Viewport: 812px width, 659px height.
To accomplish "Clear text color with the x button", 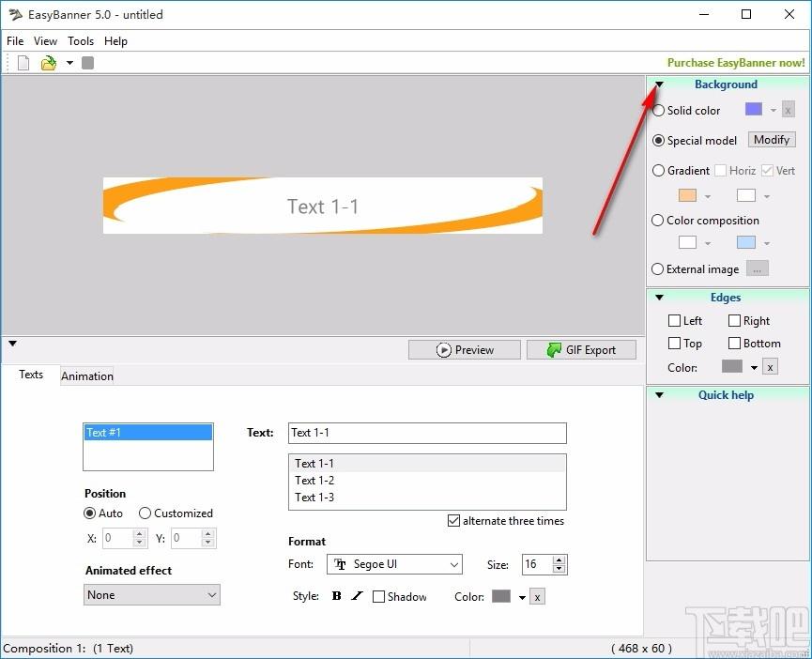I will pyautogui.click(x=537, y=597).
